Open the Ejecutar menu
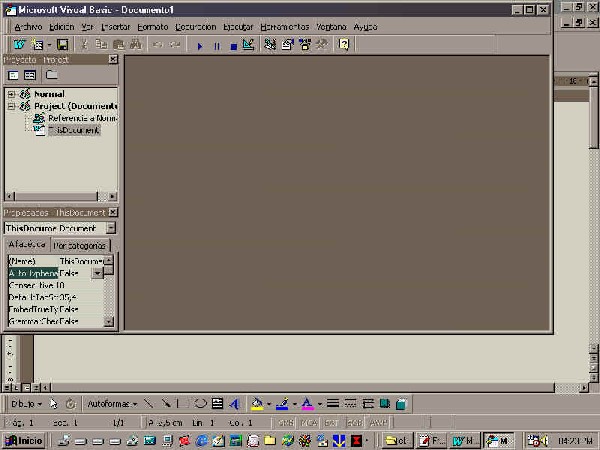 238,27
